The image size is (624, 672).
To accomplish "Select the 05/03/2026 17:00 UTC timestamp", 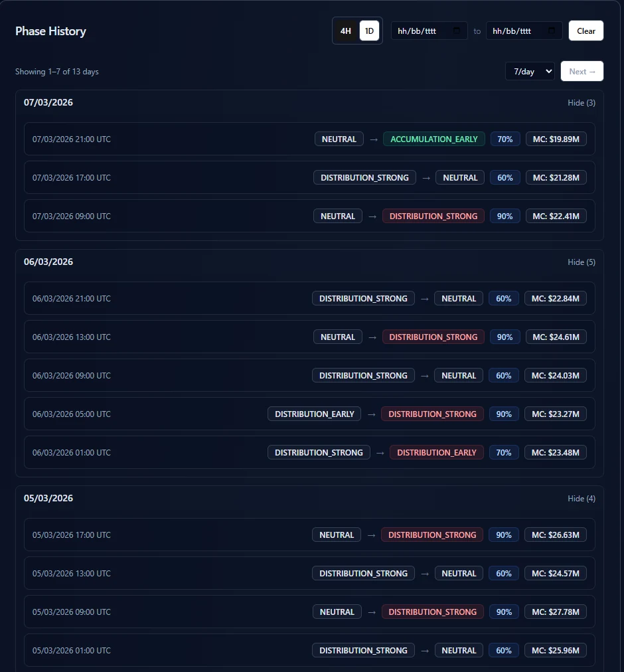I will click(72, 535).
